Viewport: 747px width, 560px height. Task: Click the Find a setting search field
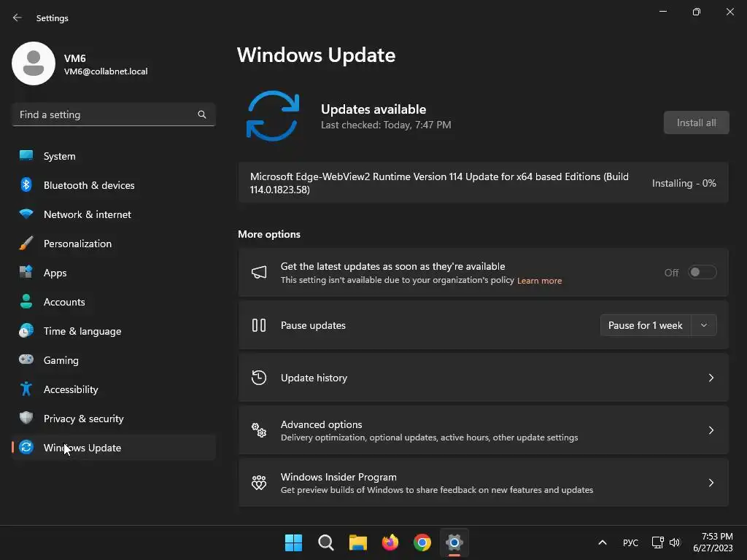pos(114,114)
